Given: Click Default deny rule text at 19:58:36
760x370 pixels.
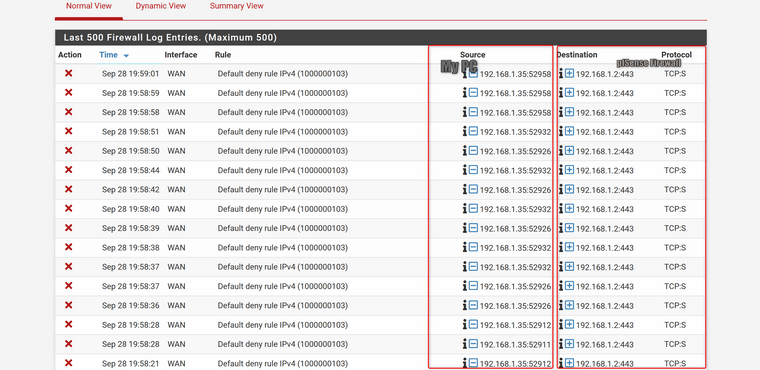Looking at the screenshot, I should [283, 306].
